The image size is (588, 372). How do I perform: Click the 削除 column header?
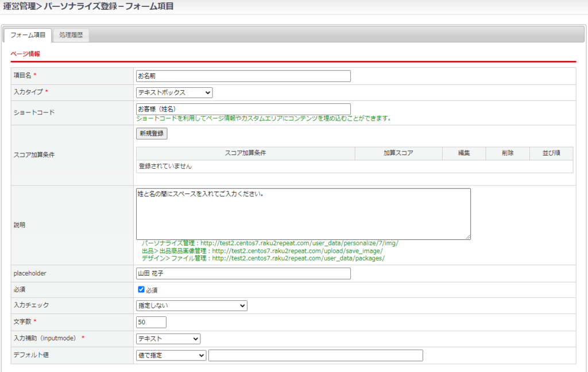point(507,153)
